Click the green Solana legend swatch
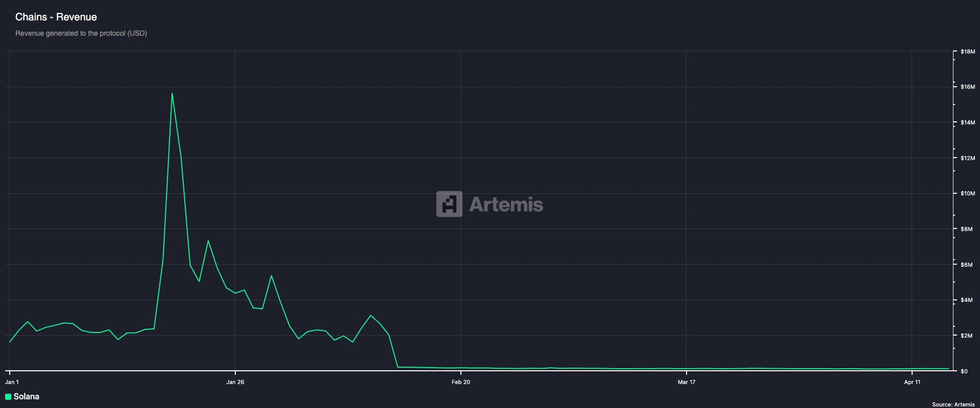This screenshot has width=980, height=408. click(8, 397)
